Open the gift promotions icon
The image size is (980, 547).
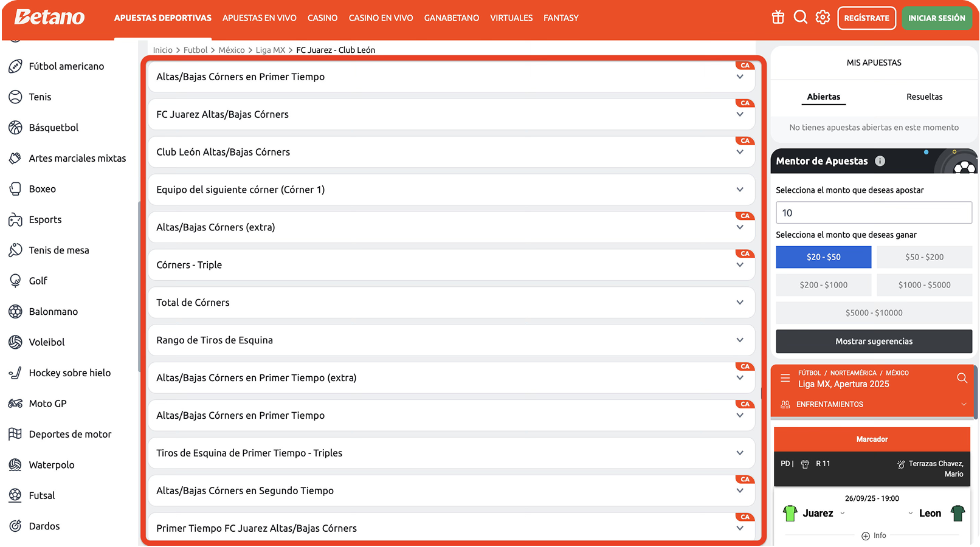(x=778, y=18)
